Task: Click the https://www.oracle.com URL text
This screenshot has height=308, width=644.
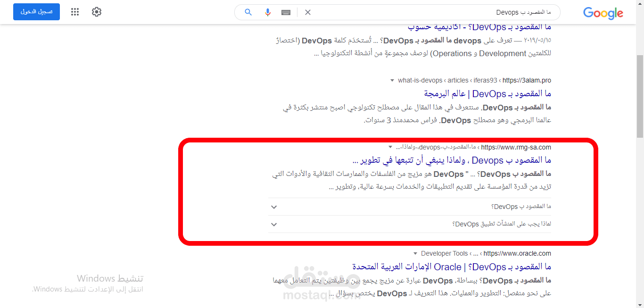Action: coord(517,253)
